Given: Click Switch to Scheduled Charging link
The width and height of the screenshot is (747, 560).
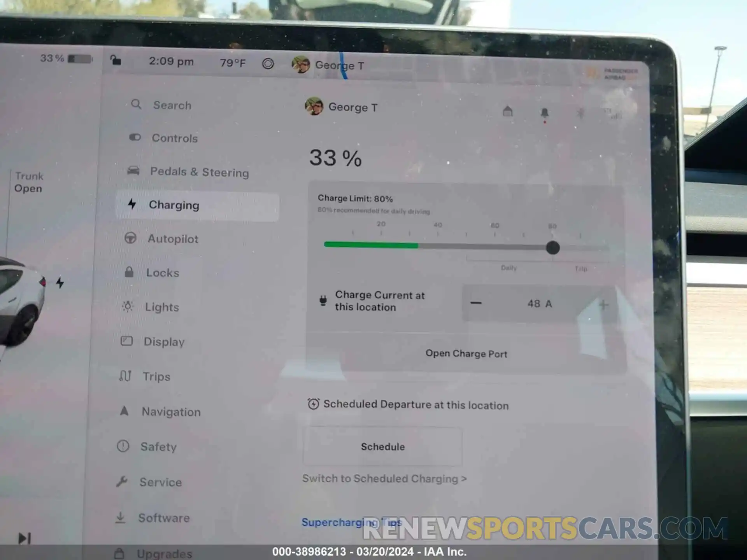Looking at the screenshot, I should point(384,478).
